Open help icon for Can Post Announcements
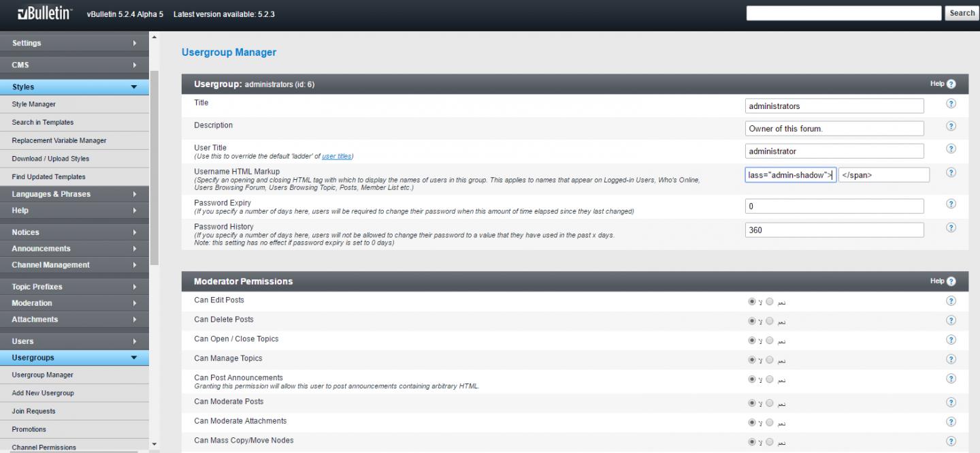Image resolution: width=980 pixels, height=453 pixels. coord(951,378)
